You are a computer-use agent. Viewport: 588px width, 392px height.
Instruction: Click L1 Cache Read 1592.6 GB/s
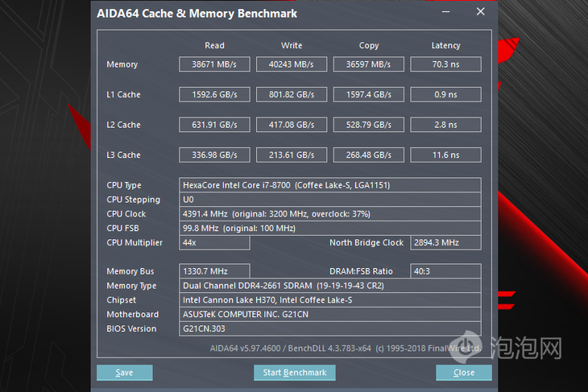(214, 94)
